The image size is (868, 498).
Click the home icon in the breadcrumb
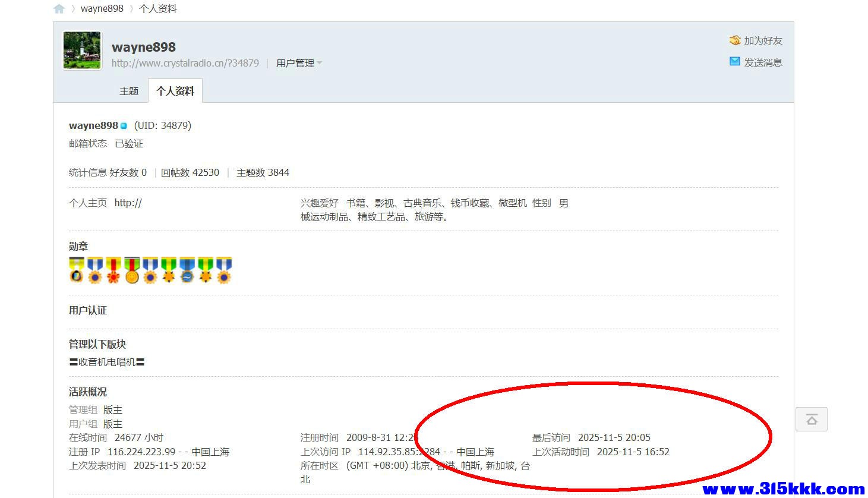[x=58, y=8]
